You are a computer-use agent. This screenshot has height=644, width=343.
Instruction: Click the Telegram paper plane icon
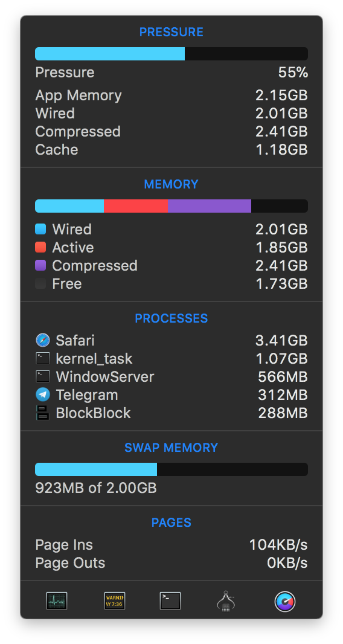(x=43, y=394)
